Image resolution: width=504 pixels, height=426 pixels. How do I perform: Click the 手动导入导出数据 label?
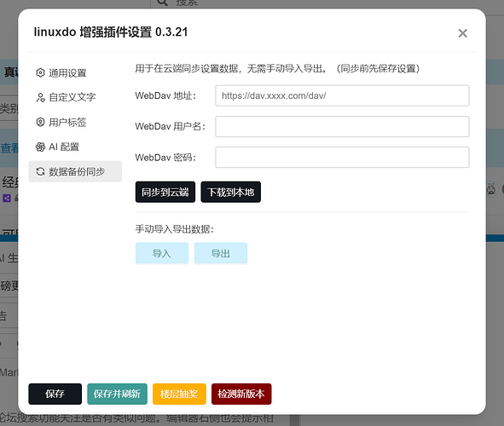[x=175, y=229]
